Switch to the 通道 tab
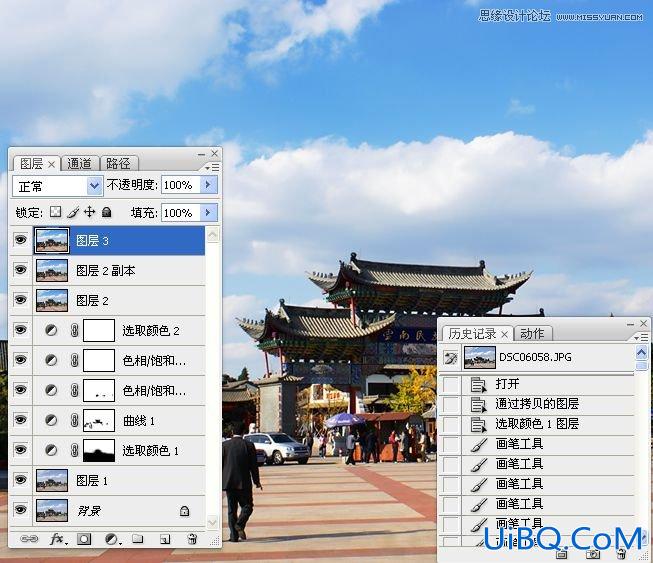Viewport: 653px width, 563px height. 80,164
